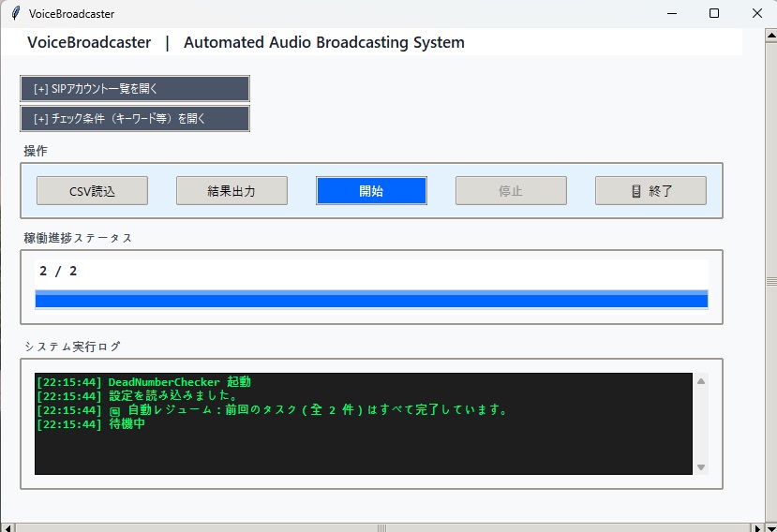
Task: Click the window's top-right scroll-up arrow
Action: click(771, 36)
